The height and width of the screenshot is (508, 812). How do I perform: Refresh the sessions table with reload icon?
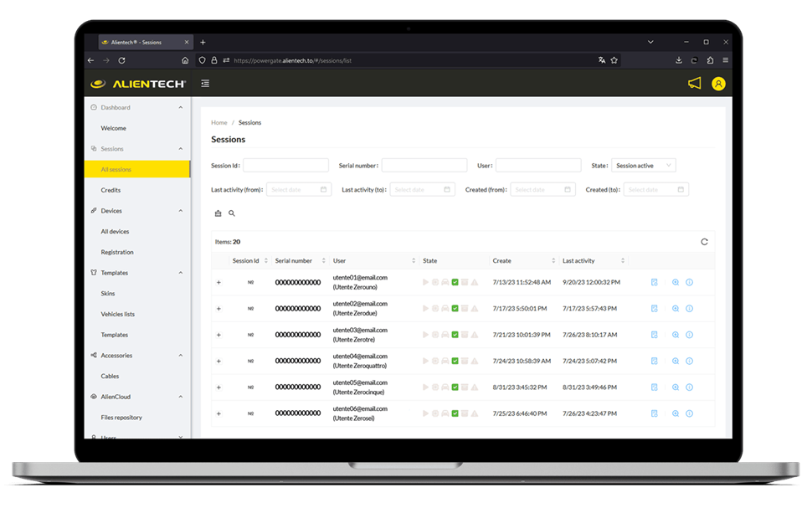click(704, 242)
